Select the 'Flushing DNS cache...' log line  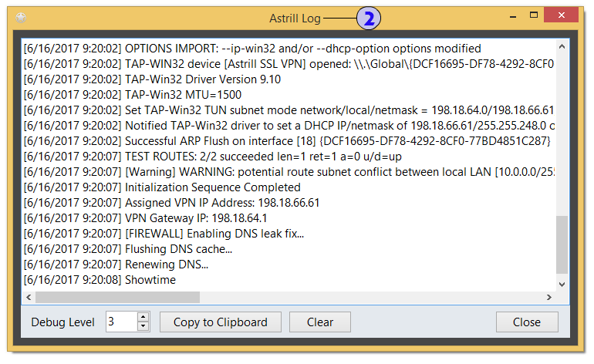click(127, 249)
